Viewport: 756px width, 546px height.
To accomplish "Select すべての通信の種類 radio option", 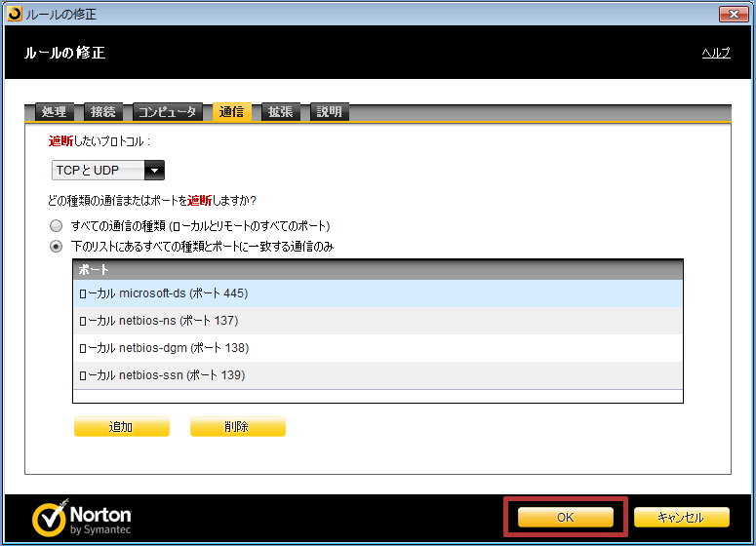I will pyautogui.click(x=57, y=225).
